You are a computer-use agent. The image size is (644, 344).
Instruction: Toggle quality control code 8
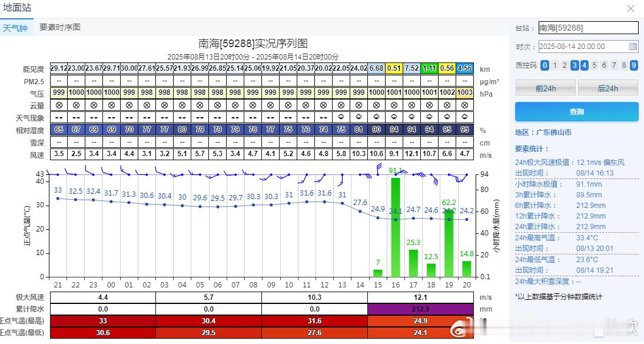click(624, 65)
